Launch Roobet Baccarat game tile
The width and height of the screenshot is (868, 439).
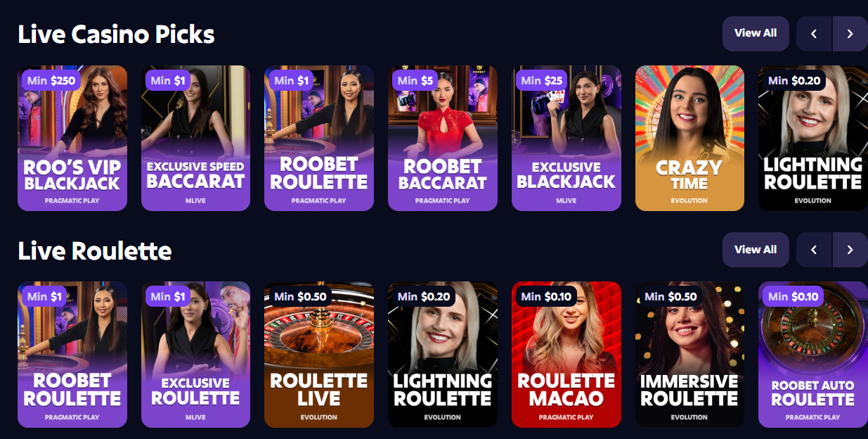[x=443, y=138]
